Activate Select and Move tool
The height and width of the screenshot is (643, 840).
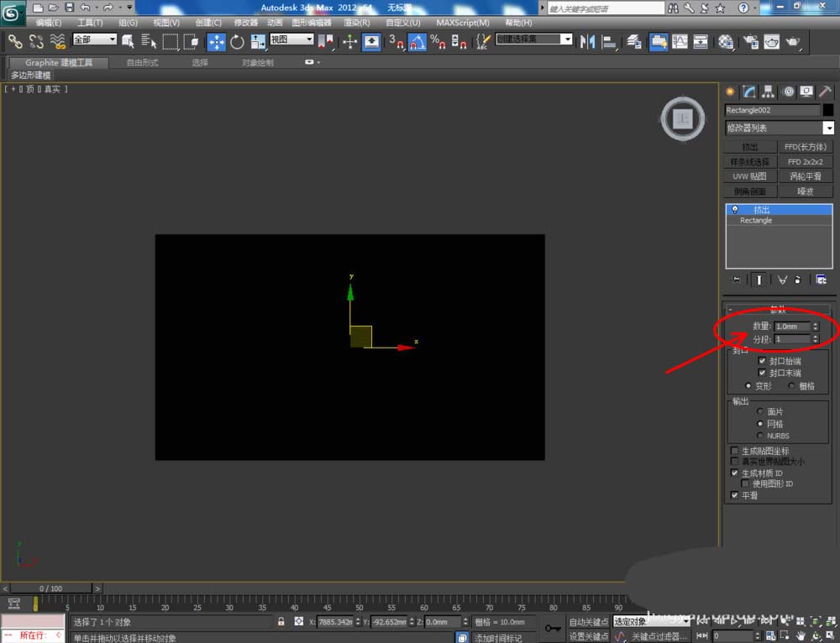(x=216, y=41)
